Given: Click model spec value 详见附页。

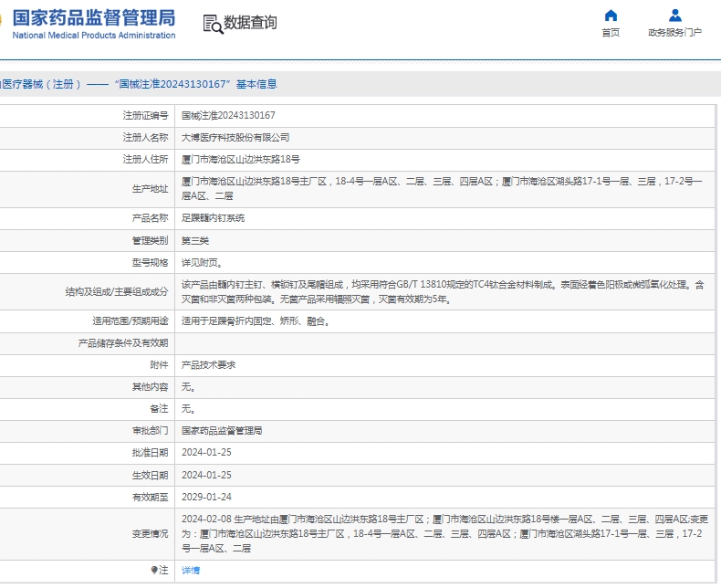Looking at the screenshot, I should 202,263.
